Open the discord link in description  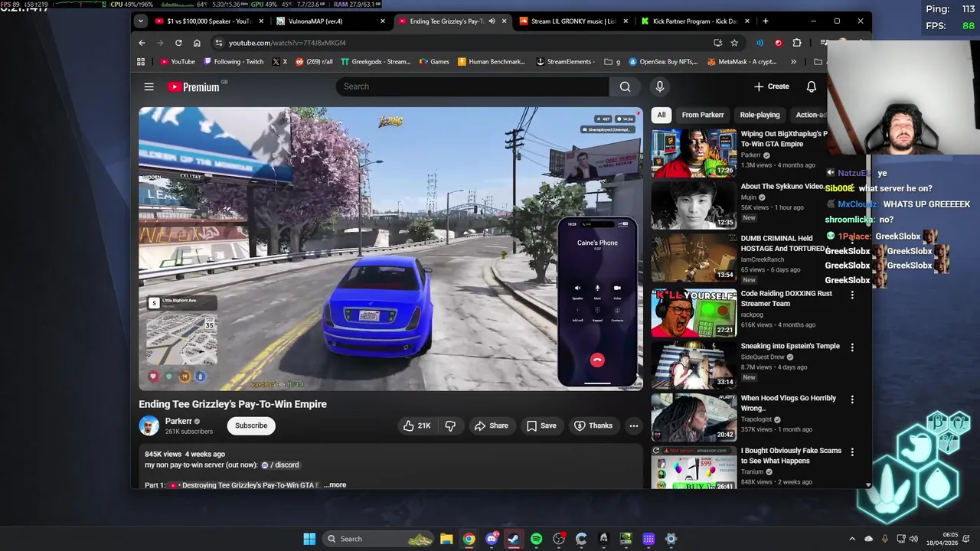[280, 465]
